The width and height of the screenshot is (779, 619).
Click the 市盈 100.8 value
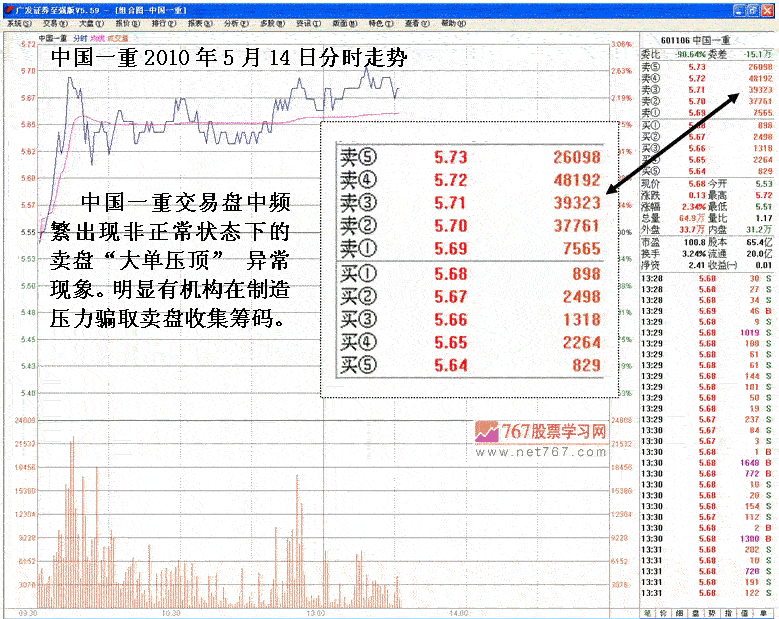[x=695, y=242]
